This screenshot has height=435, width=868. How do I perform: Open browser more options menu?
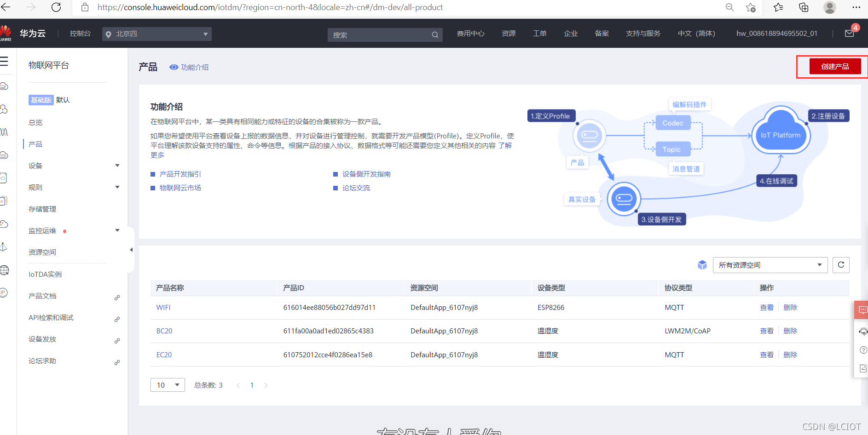(x=856, y=7)
